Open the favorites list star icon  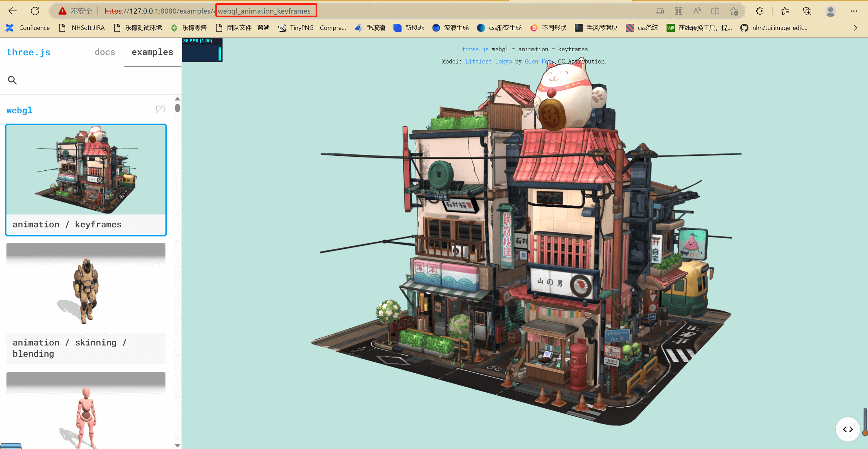[x=784, y=11]
